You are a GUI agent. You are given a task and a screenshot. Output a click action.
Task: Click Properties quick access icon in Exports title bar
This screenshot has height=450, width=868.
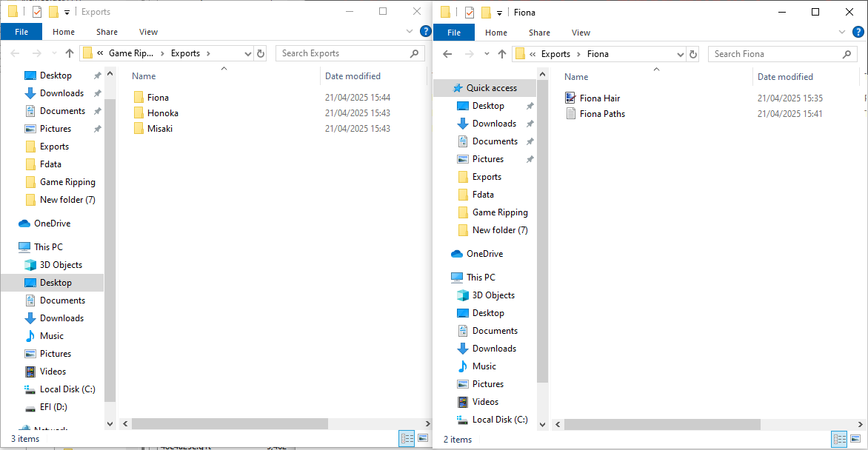tap(36, 12)
